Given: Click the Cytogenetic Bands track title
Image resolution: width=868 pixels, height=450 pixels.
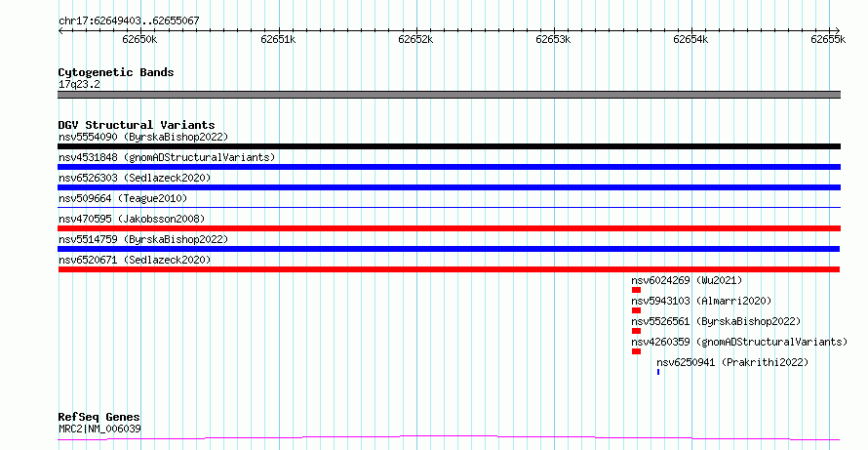Looking at the screenshot, I should 116,72.
